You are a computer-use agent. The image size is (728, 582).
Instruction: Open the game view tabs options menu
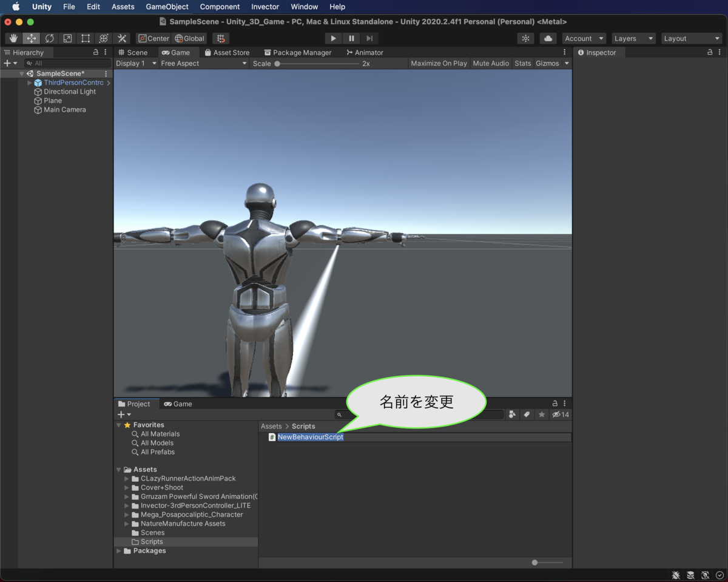pyautogui.click(x=564, y=52)
